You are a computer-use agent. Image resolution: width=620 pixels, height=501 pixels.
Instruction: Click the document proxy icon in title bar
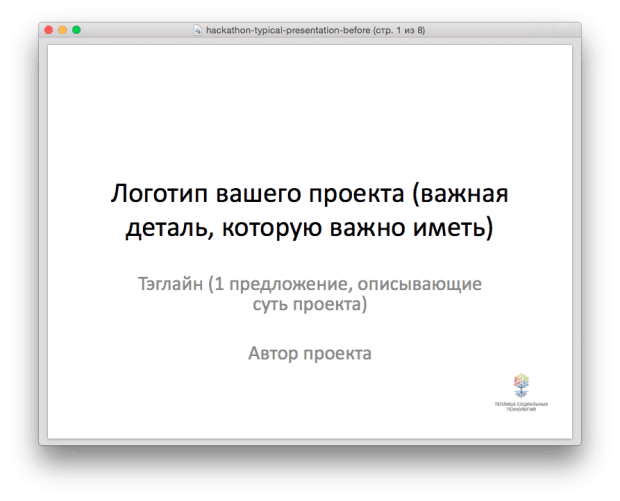(196, 31)
